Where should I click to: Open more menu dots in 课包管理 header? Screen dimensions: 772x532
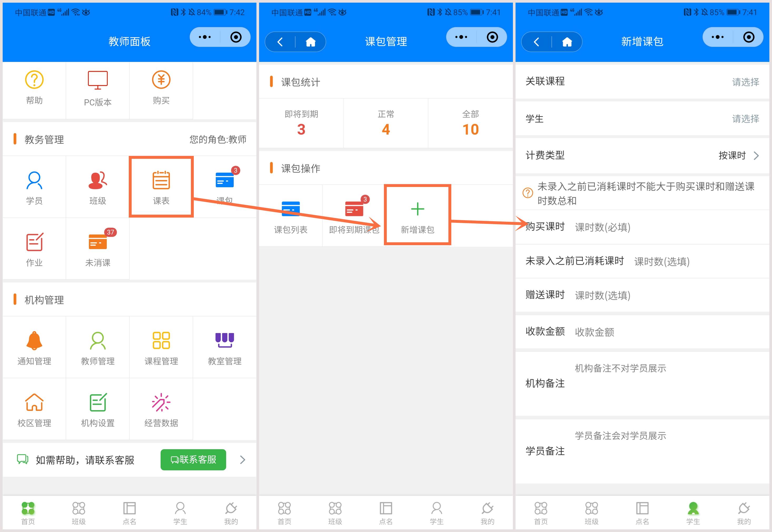pyautogui.click(x=461, y=37)
